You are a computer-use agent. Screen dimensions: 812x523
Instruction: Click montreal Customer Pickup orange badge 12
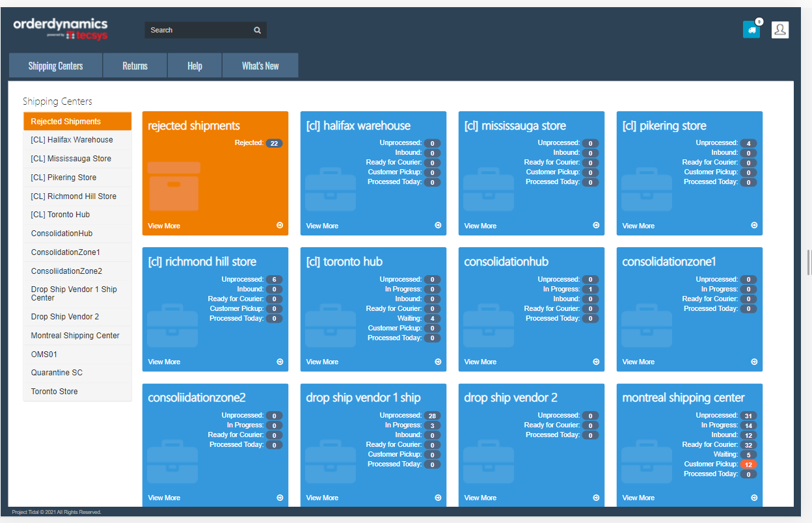(748, 464)
